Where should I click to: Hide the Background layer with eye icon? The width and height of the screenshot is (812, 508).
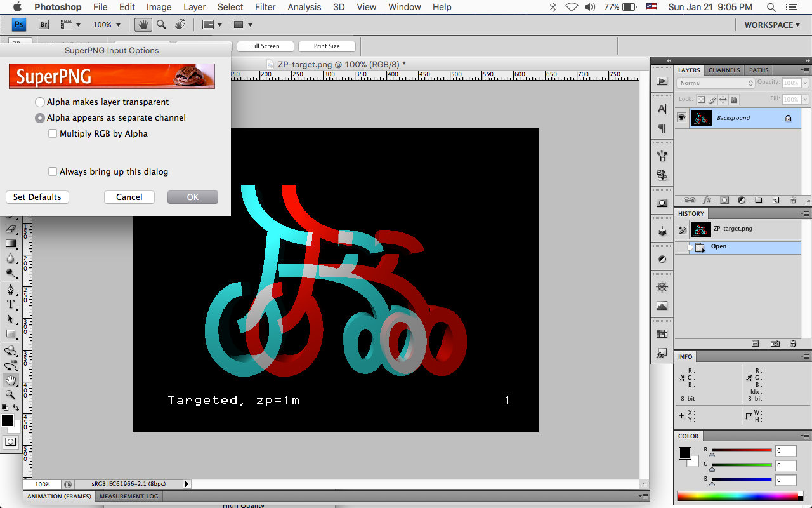click(x=681, y=118)
